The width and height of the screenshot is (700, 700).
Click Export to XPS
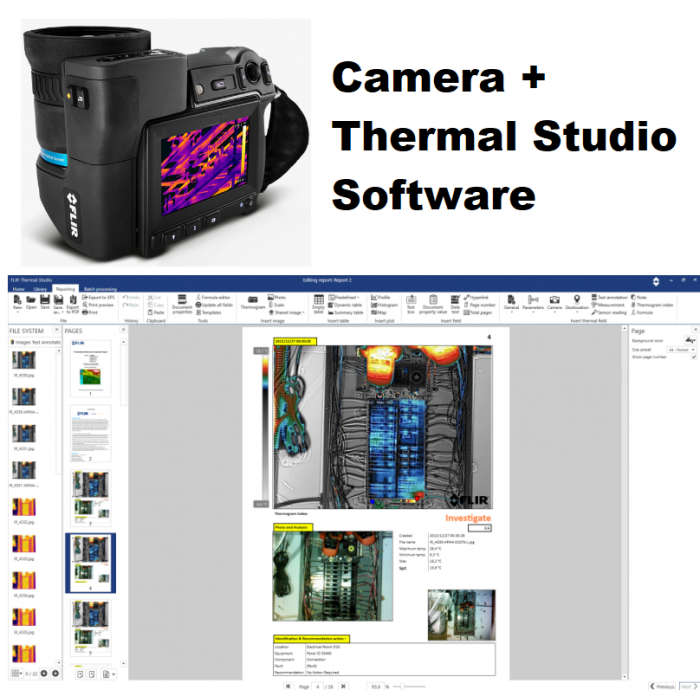click(99, 297)
